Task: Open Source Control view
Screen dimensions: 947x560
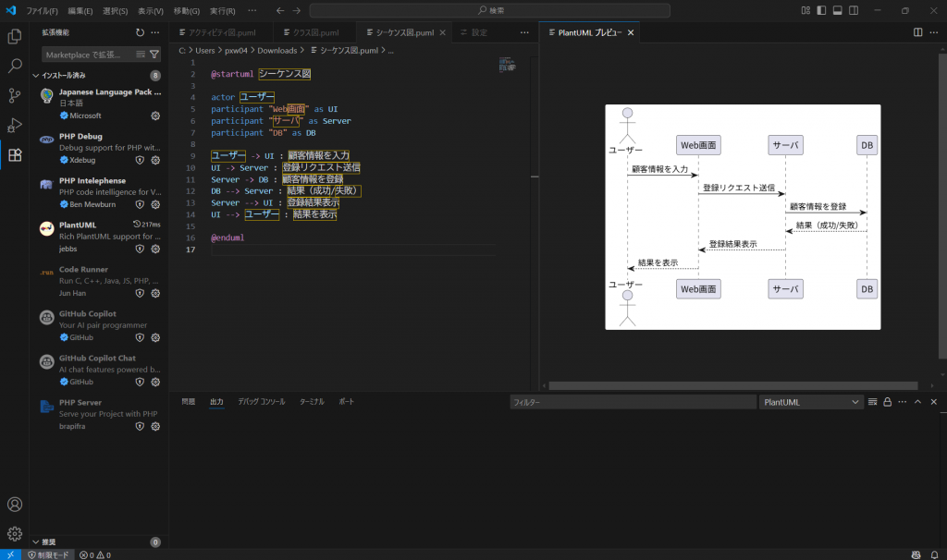Action: tap(15, 95)
